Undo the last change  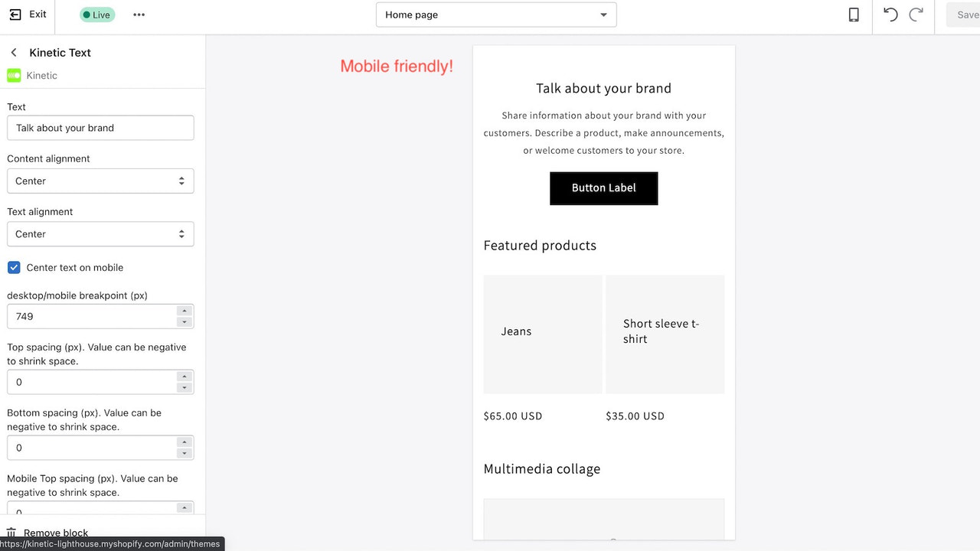point(890,14)
